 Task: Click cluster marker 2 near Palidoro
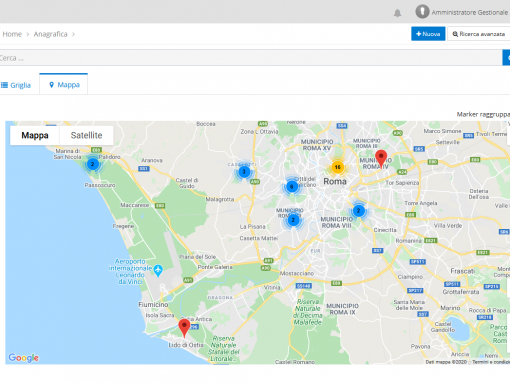pyautogui.click(x=93, y=164)
